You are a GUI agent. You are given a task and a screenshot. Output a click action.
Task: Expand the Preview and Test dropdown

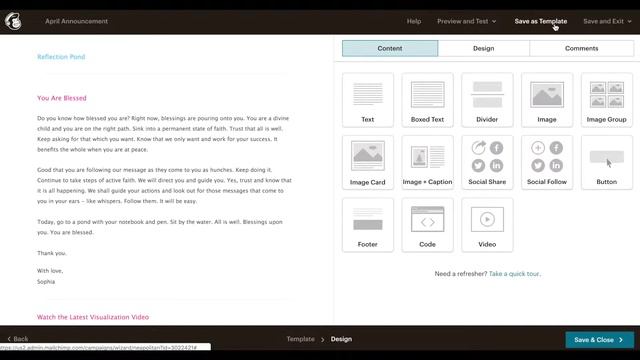click(x=467, y=21)
